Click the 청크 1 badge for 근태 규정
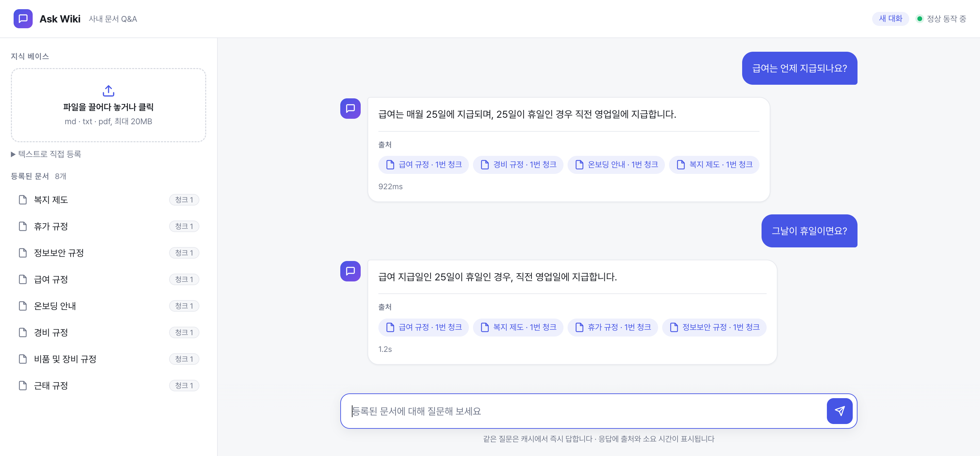The image size is (980, 456). coord(184,386)
